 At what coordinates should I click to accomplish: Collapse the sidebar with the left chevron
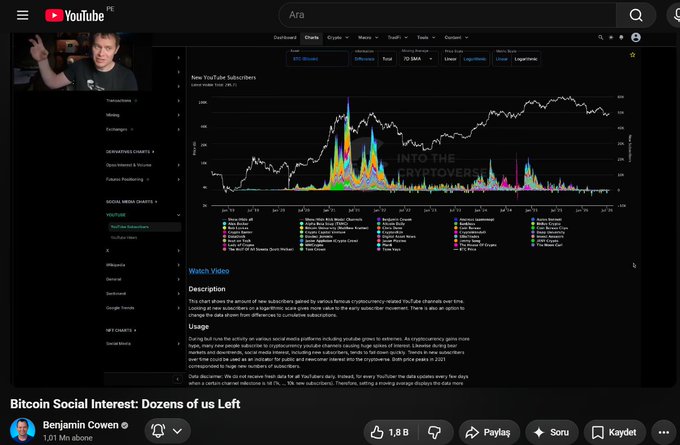(x=177, y=379)
